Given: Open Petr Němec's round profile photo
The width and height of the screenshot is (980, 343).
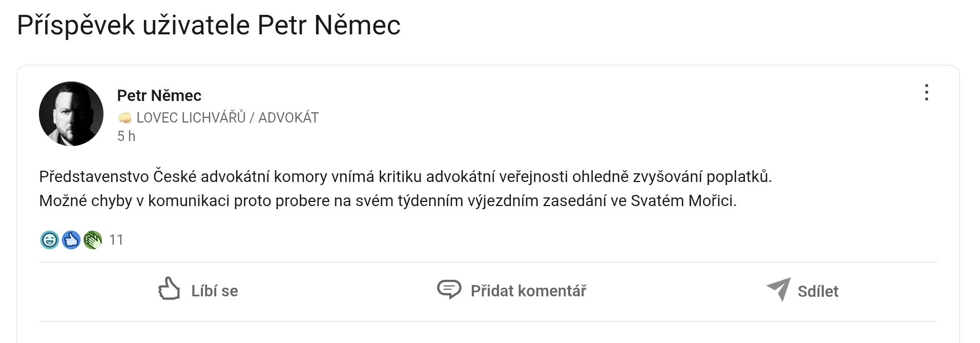Looking at the screenshot, I should (x=71, y=114).
